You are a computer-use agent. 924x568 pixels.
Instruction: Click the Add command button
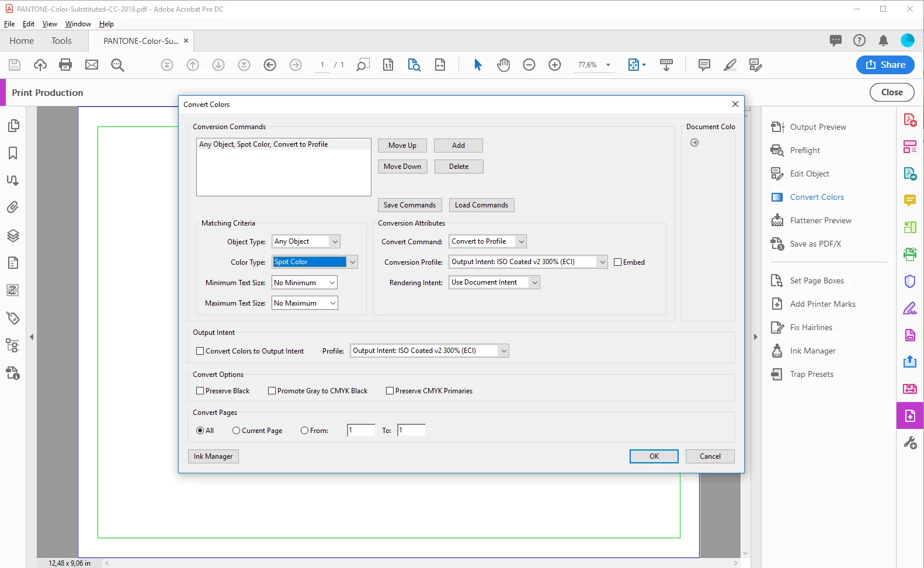tap(458, 146)
